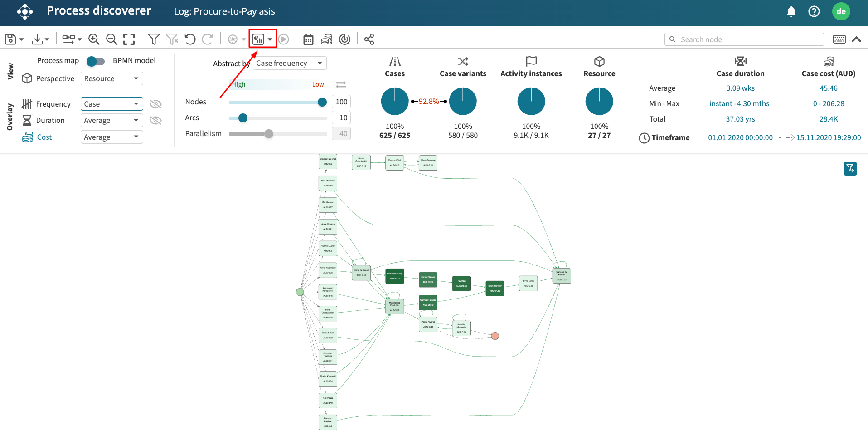The height and width of the screenshot is (436, 868).
Task: Click the zoom in magnifier icon
Action: pos(94,39)
